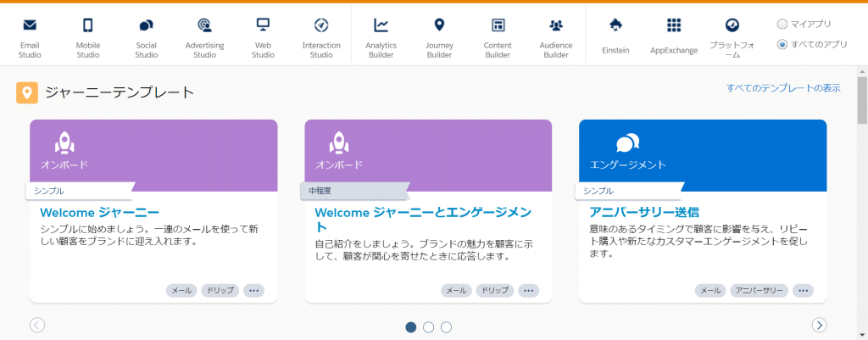Select second carousel page dot
The height and width of the screenshot is (340, 868).
point(428,327)
